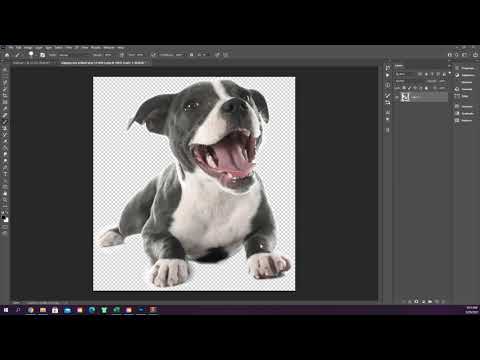Screen dimensions: 480x360
Task: Select the Blur tool
Action: 5,154
